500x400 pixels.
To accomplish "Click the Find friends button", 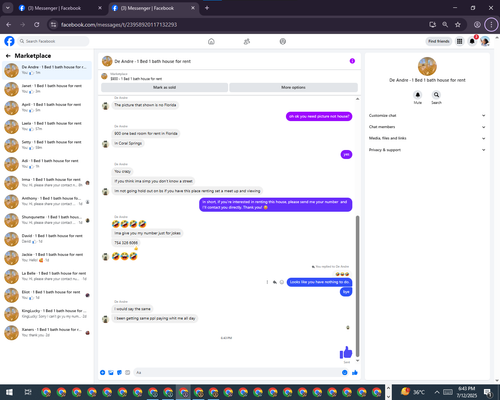I will coord(439,41).
